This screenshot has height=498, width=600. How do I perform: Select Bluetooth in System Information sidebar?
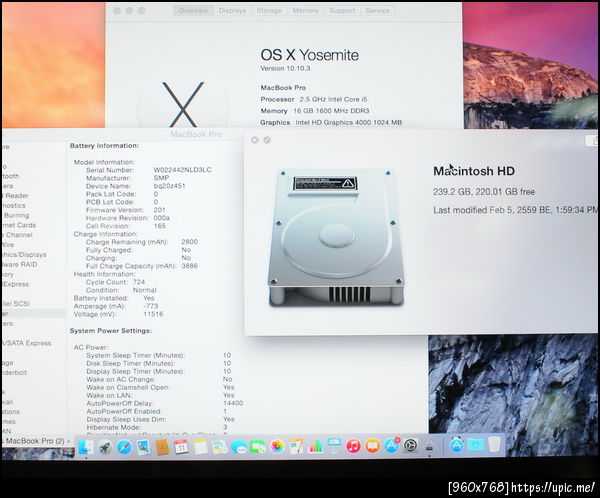11,176
